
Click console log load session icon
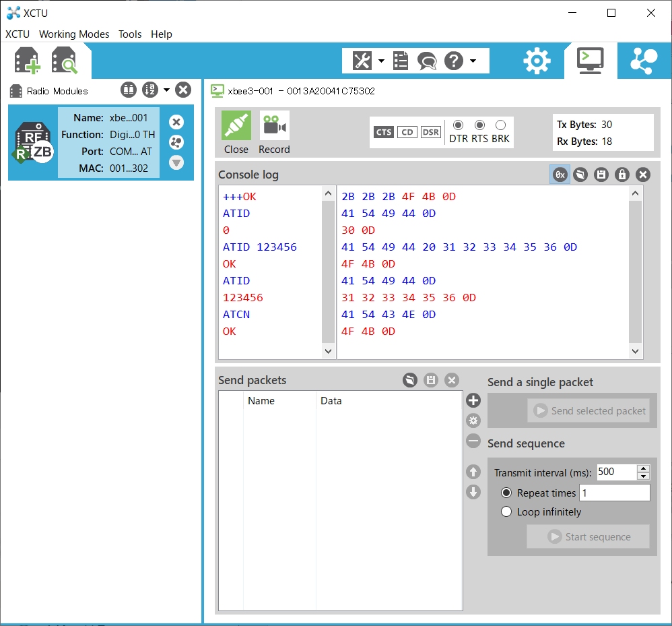[580, 175]
